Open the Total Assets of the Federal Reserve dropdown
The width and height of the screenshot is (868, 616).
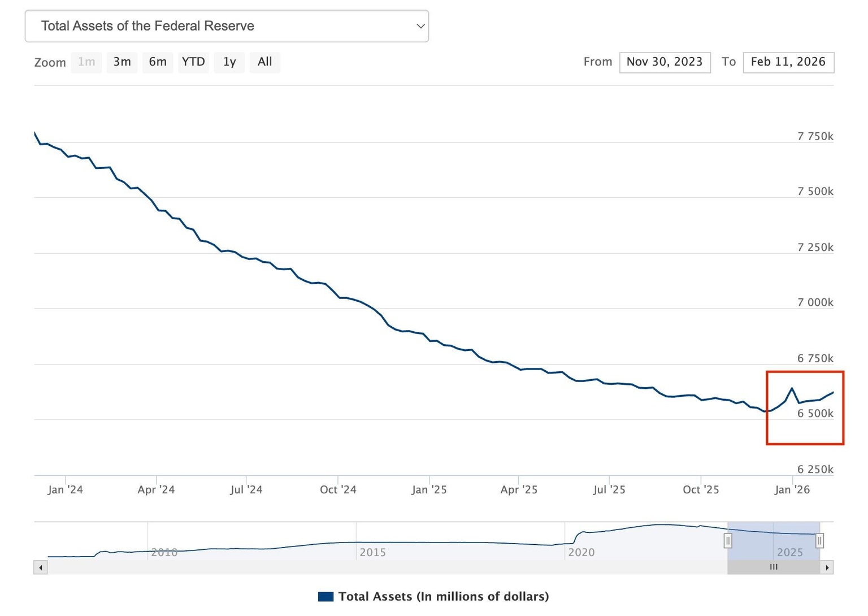point(227,26)
